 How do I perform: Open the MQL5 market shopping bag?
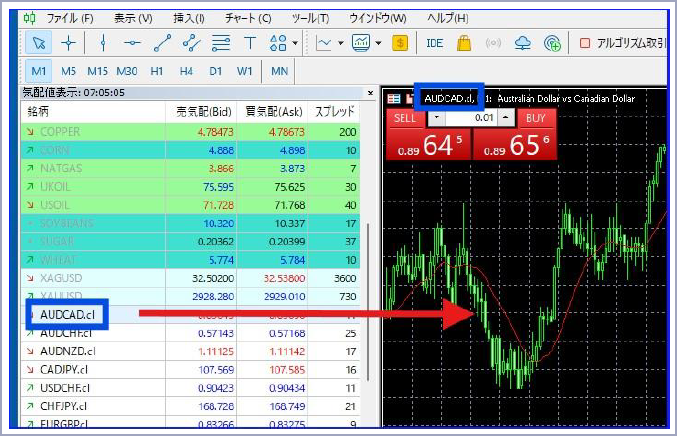pyautogui.click(x=464, y=43)
